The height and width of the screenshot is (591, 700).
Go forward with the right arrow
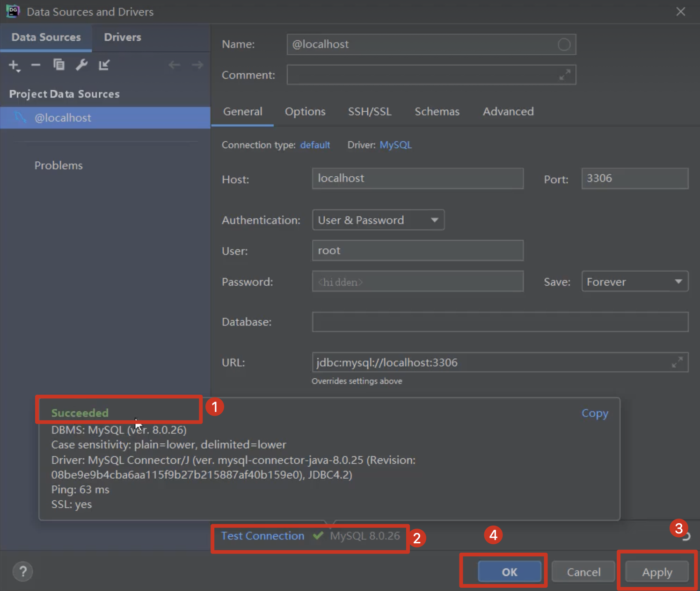pyautogui.click(x=197, y=65)
